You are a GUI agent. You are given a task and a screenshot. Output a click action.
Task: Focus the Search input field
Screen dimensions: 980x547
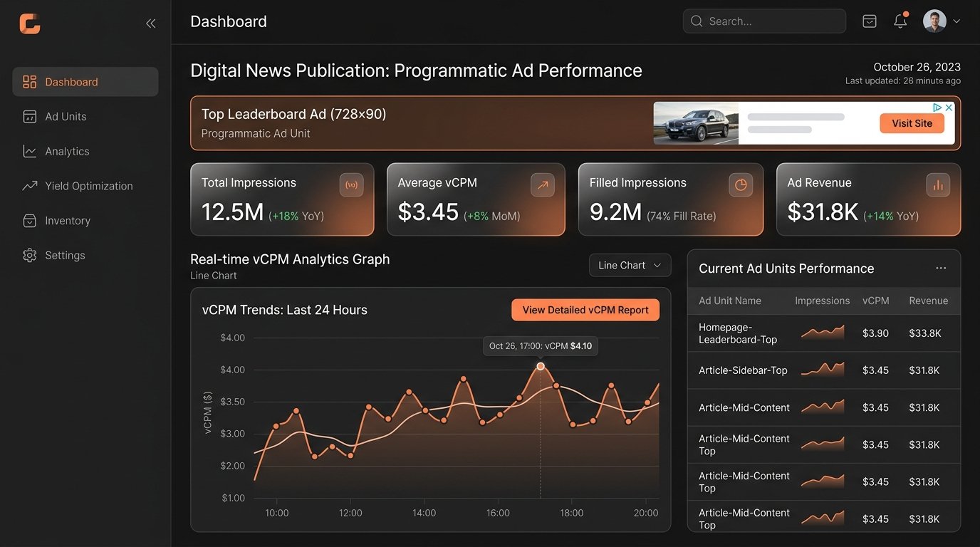tap(764, 21)
